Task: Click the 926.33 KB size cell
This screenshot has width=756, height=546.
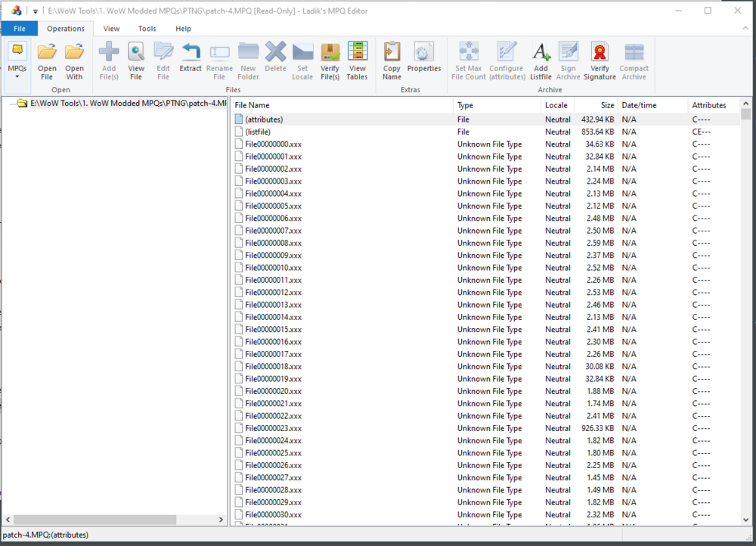Action: [x=597, y=428]
